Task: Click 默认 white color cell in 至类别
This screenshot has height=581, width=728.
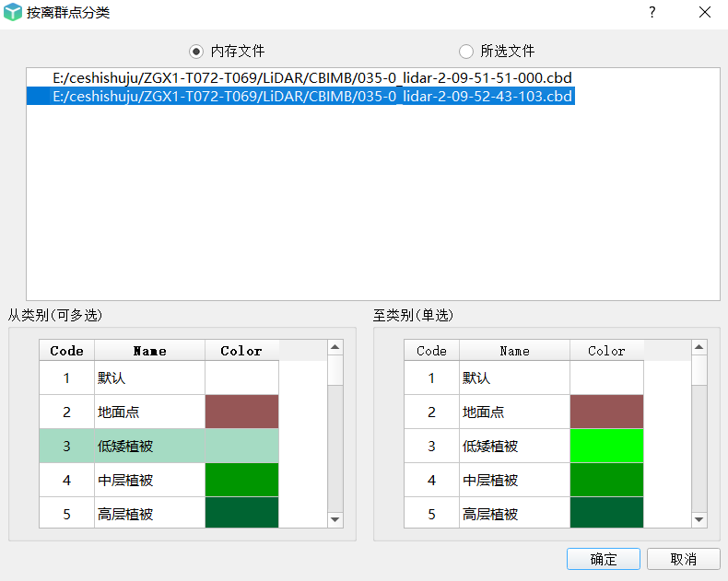Action: pyautogui.click(x=607, y=378)
